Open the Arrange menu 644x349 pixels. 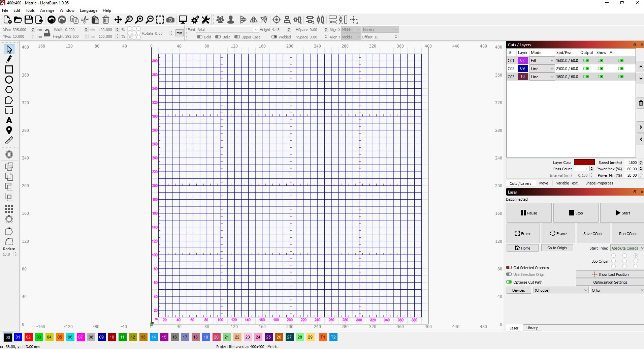pos(47,10)
